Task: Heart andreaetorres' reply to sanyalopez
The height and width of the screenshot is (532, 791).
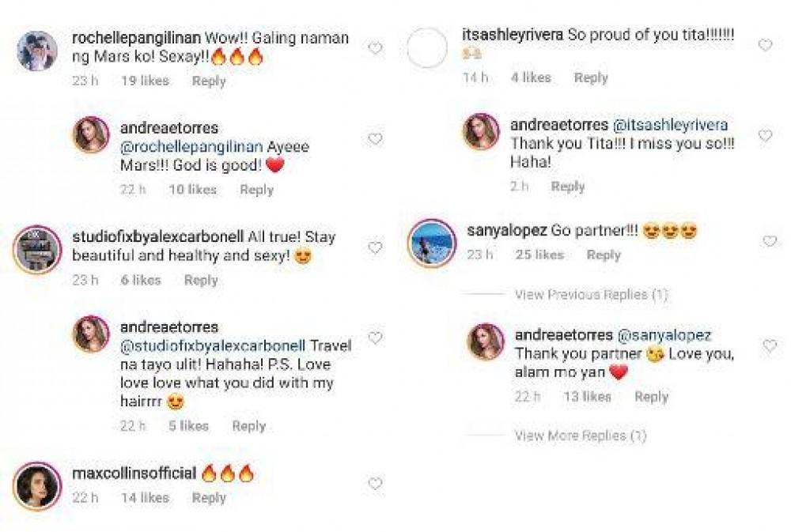Action: pyautogui.click(x=769, y=346)
